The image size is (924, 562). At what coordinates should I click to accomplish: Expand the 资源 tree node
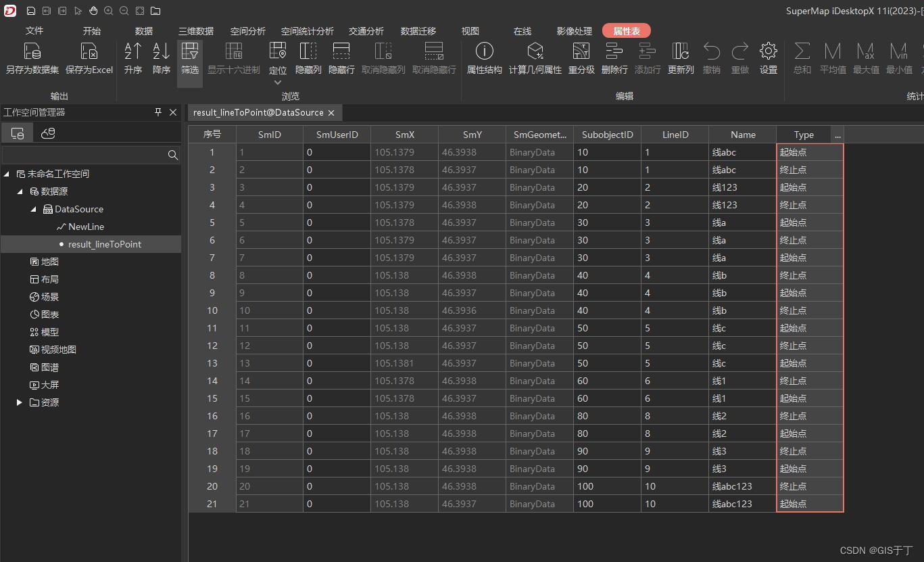click(x=20, y=402)
